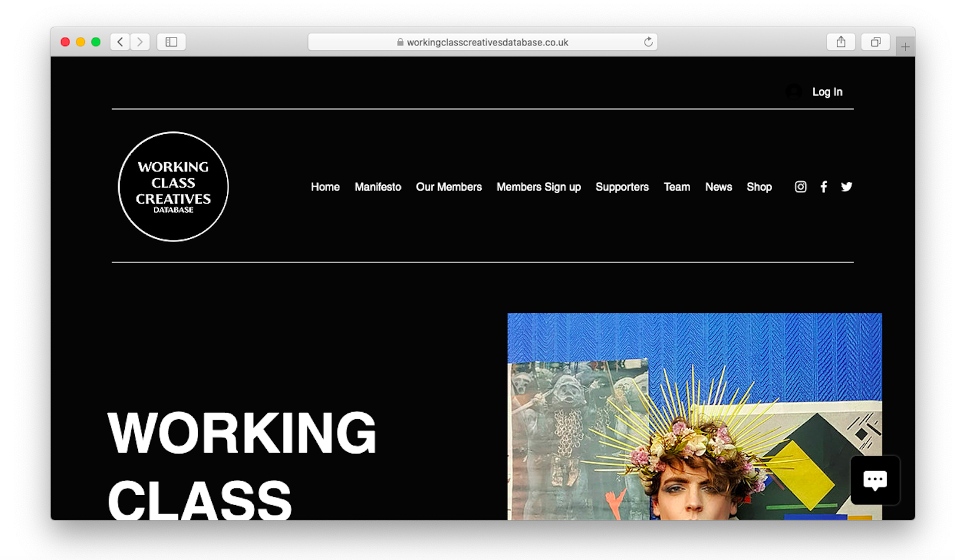Select the Members Sign up link
Screen dimensions: 955x560
538,187
